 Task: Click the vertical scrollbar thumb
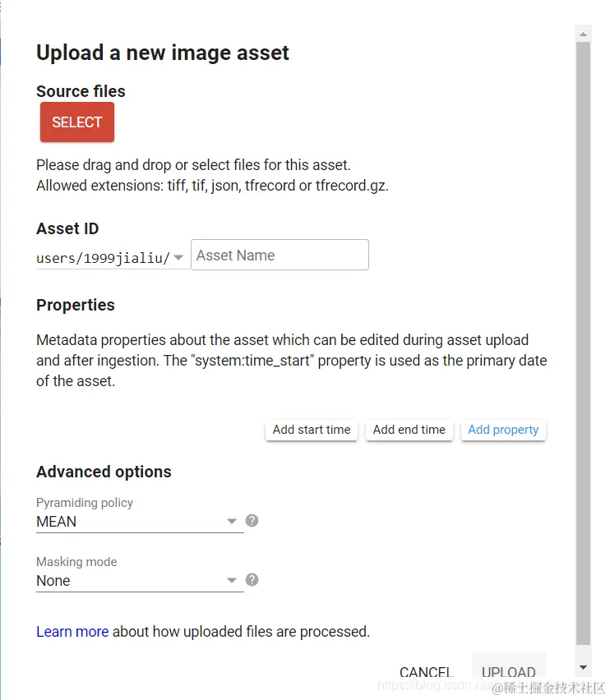583,343
